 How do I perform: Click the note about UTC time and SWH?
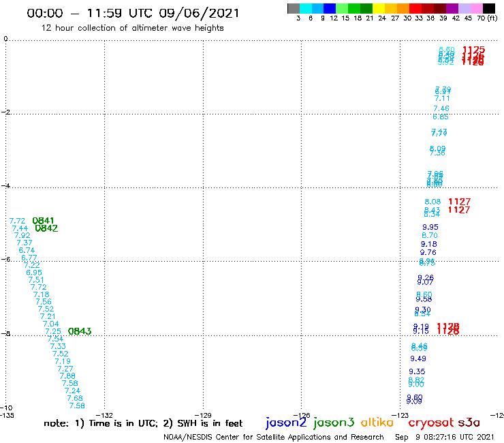click(x=143, y=423)
